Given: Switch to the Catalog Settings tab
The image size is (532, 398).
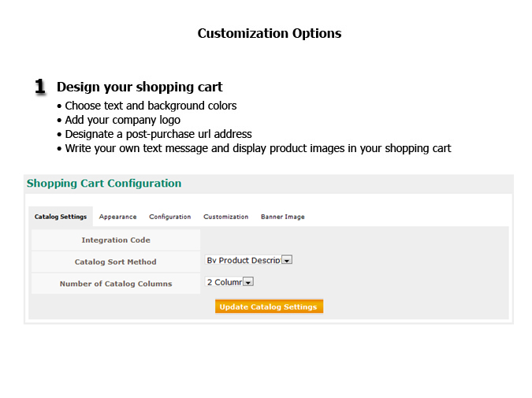Looking at the screenshot, I should [61, 217].
